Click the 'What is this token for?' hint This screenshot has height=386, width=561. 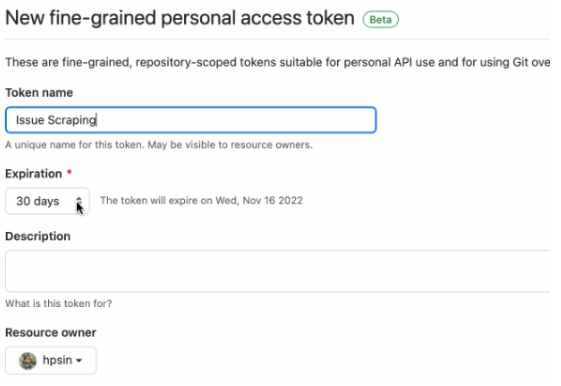coord(59,303)
